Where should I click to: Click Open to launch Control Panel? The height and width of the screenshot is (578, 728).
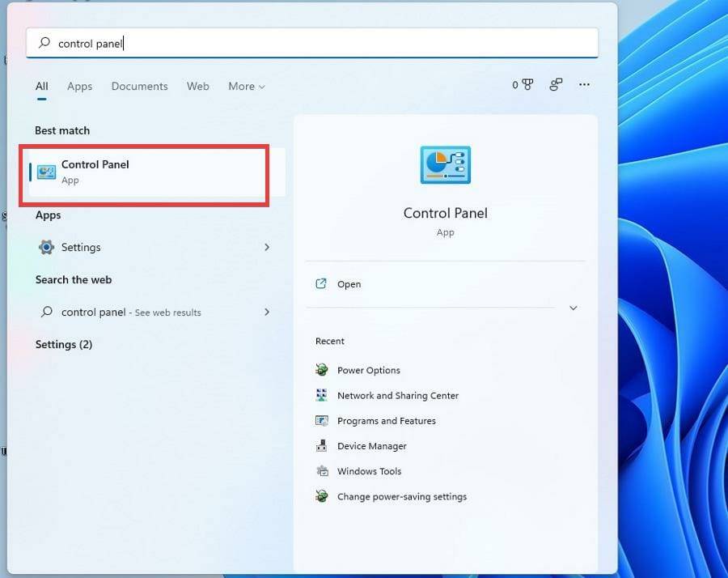[349, 284]
